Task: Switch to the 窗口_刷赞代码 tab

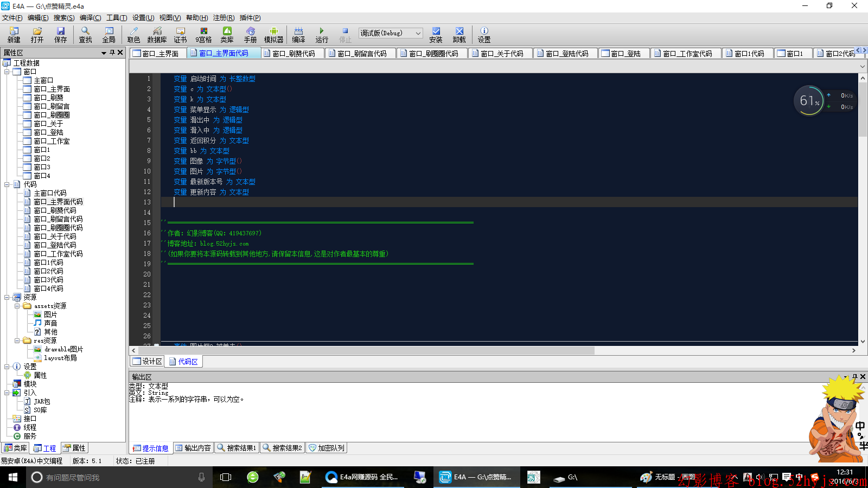Action: tap(293, 54)
